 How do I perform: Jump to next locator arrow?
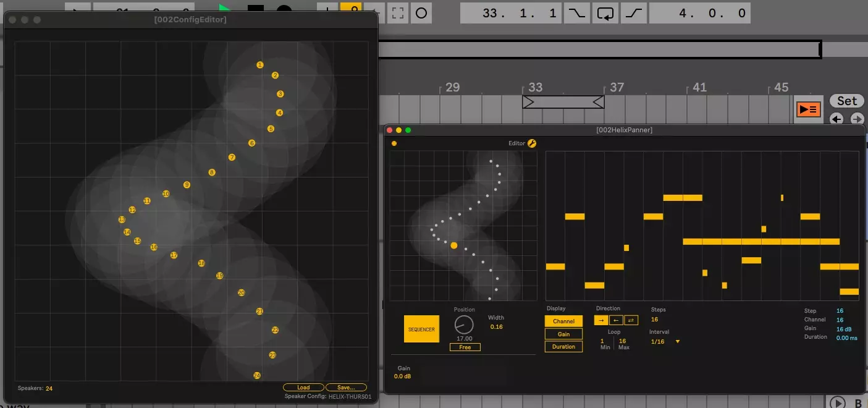click(857, 119)
